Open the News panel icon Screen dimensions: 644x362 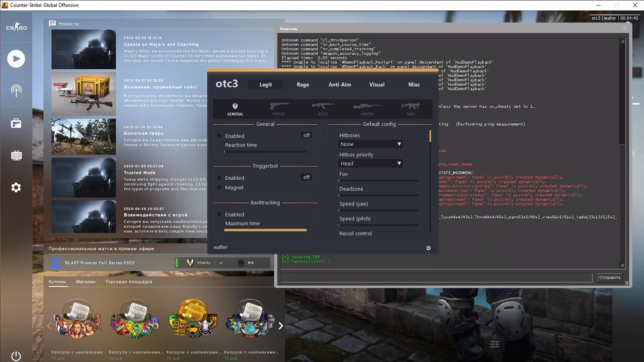point(52,23)
